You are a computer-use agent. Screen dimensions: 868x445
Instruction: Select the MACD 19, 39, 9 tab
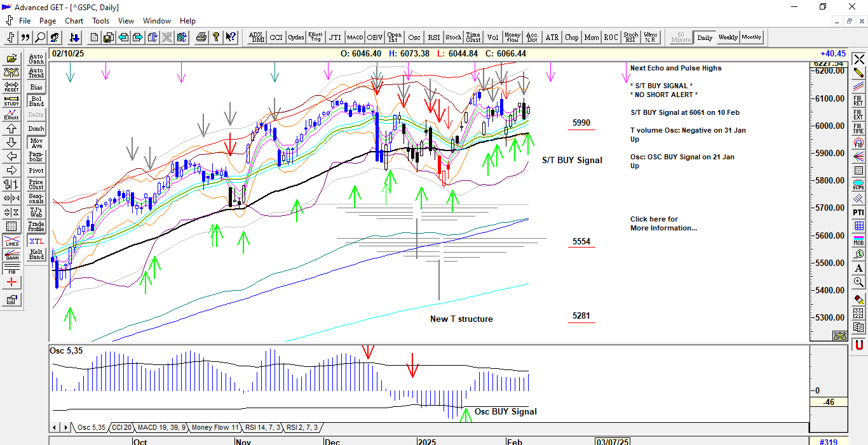point(161,427)
